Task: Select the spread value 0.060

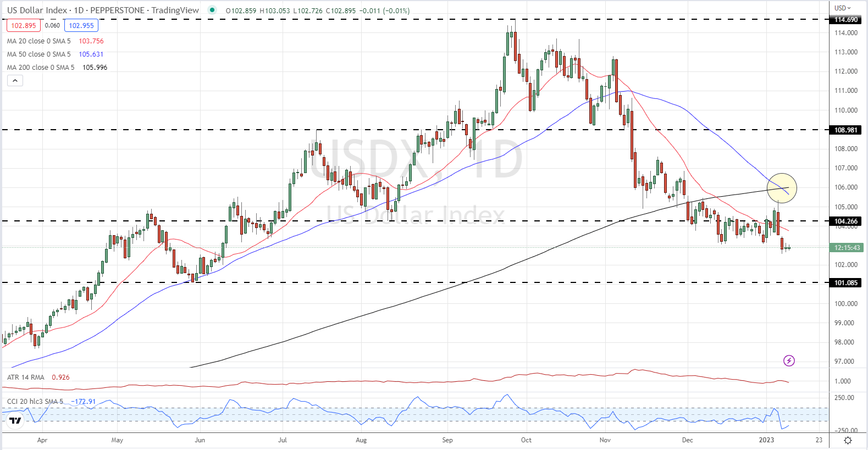Action: tap(52, 25)
